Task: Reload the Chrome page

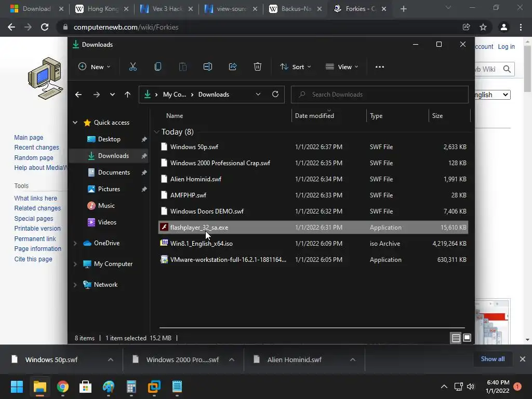Action: tap(45, 27)
